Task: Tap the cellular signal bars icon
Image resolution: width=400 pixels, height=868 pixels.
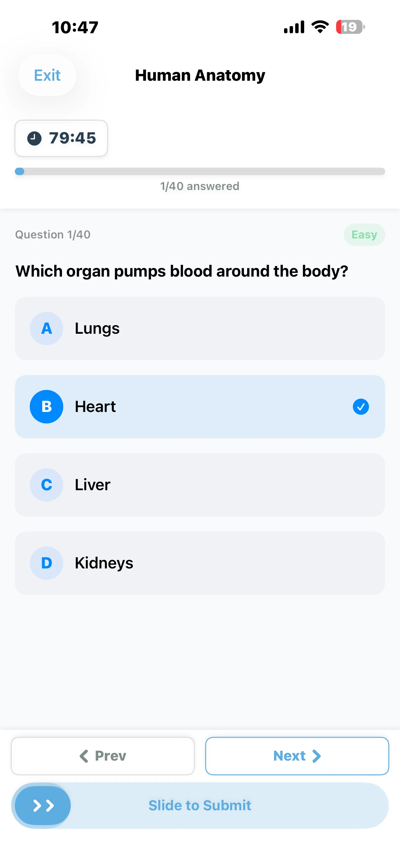Action: coord(294,27)
